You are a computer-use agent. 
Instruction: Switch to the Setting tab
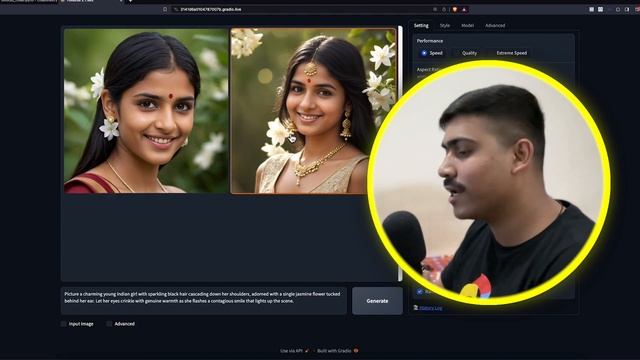click(x=421, y=25)
